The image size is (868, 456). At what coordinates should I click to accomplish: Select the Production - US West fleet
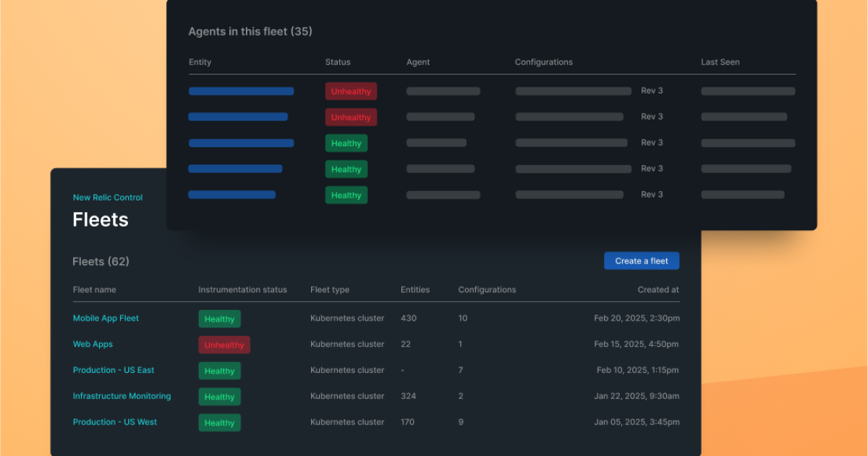pos(114,422)
